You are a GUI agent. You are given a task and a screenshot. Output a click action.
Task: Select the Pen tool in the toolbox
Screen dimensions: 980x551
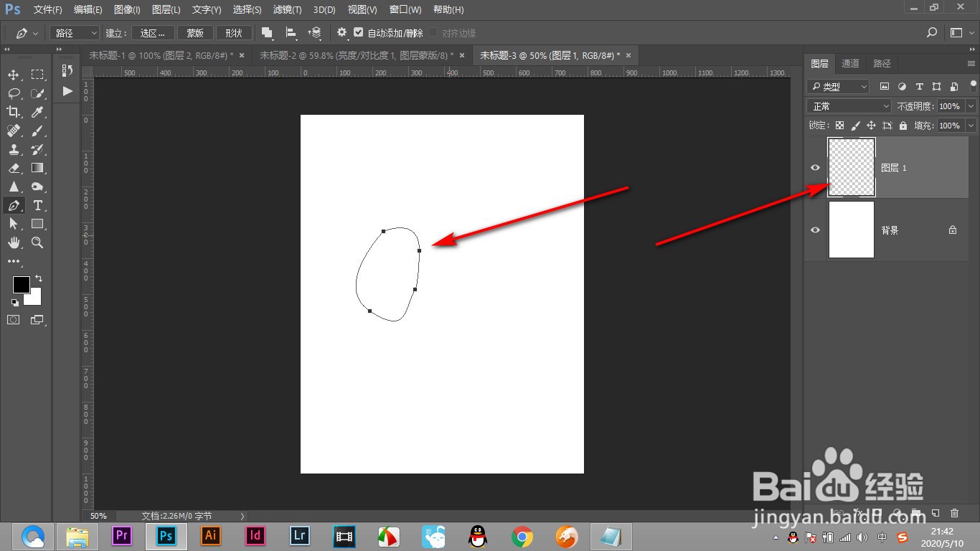coord(14,205)
